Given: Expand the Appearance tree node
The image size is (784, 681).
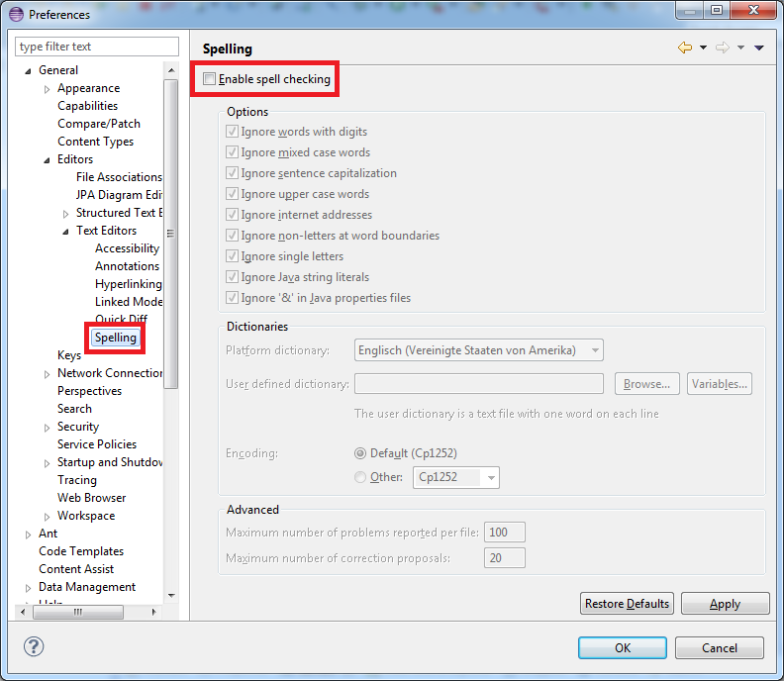Looking at the screenshot, I should 48,89.
